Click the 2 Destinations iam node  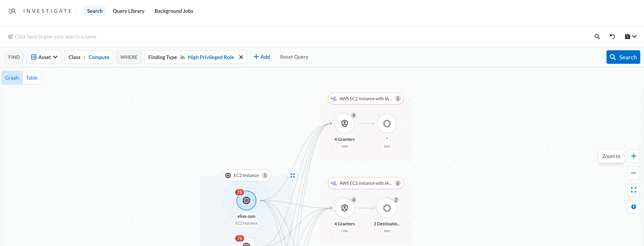click(x=387, y=208)
